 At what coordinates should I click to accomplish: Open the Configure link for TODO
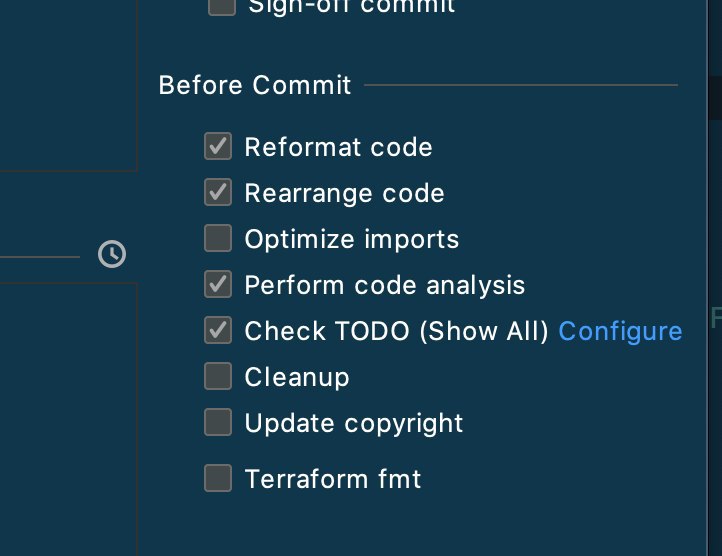pos(620,332)
